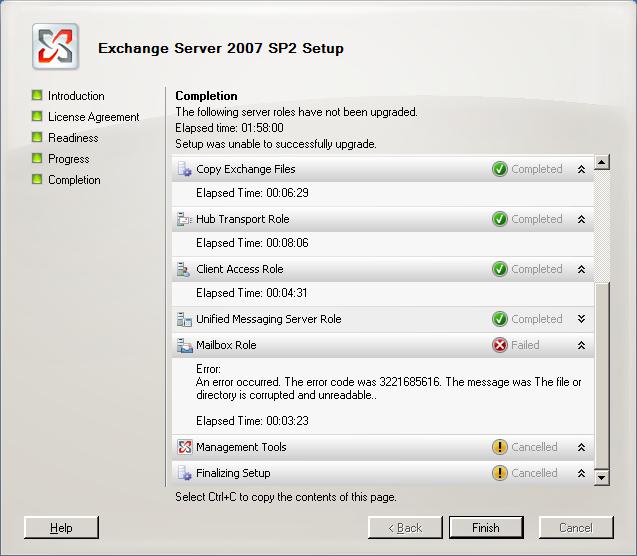The height and width of the screenshot is (556, 637).
Task: Click the Management Tools icon
Action: coord(185,447)
